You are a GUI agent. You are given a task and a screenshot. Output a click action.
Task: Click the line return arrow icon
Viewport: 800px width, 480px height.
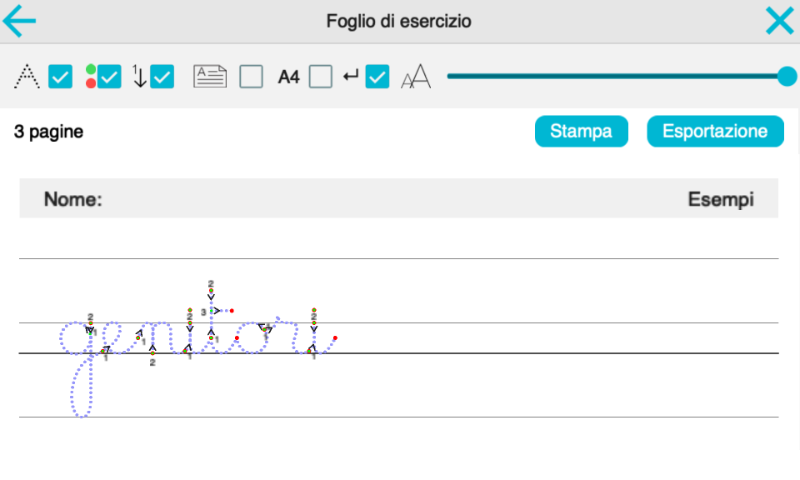tap(351, 77)
